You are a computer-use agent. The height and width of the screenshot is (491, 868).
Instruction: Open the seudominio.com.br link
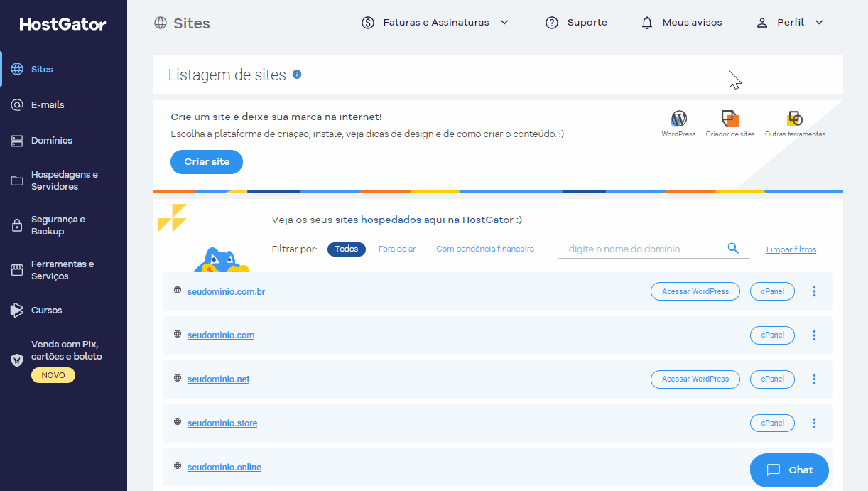[226, 291]
